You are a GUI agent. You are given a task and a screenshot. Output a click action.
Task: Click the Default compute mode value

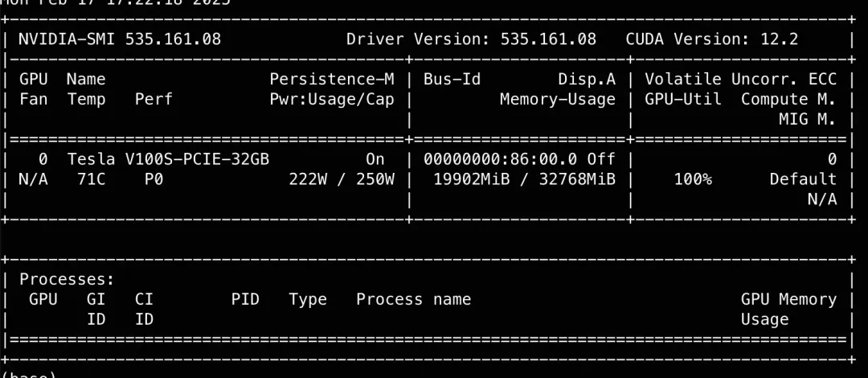(803, 179)
